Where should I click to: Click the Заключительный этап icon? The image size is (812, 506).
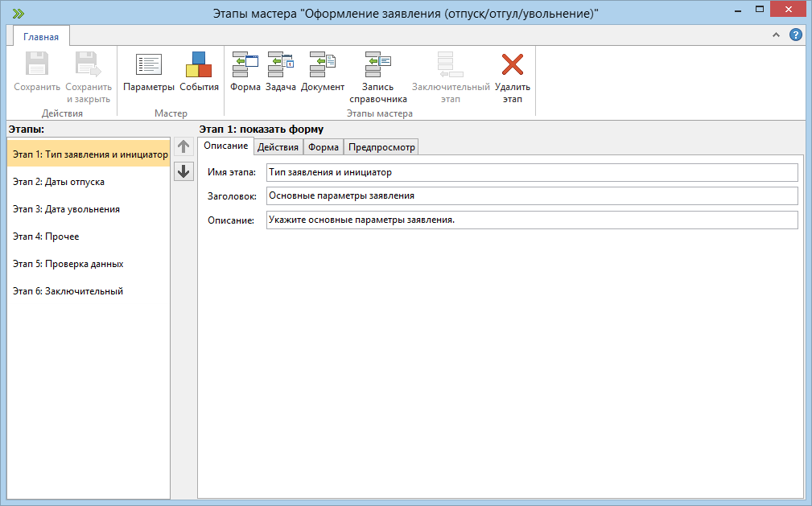450,64
